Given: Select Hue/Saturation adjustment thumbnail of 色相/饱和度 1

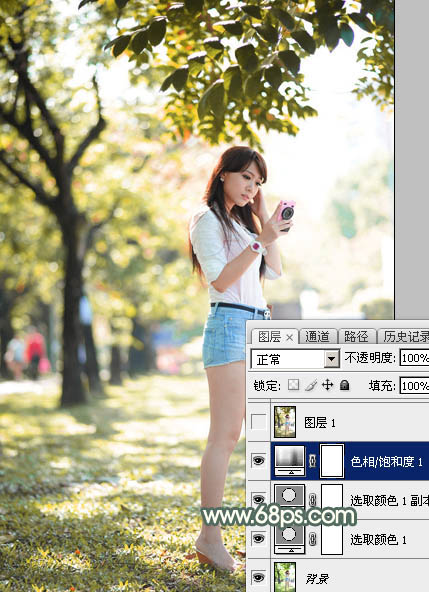Looking at the screenshot, I should click(290, 460).
